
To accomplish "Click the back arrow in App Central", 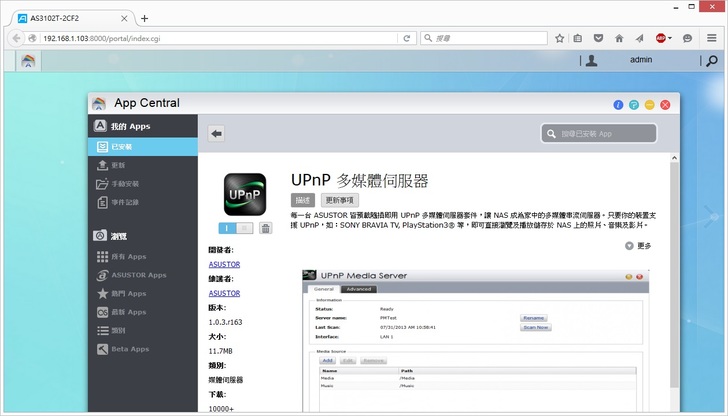I will (x=216, y=133).
